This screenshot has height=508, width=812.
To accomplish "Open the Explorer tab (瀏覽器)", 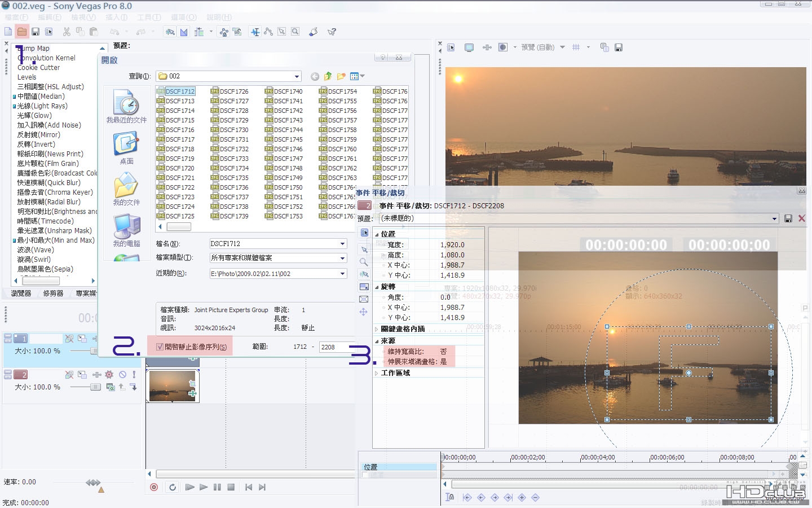I will click(x=21, y=294).
